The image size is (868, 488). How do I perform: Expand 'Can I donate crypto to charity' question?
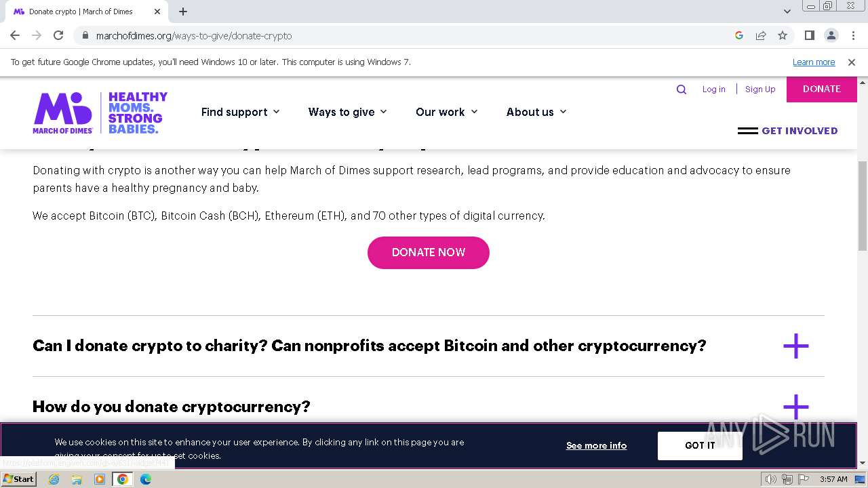pos(795,346)
